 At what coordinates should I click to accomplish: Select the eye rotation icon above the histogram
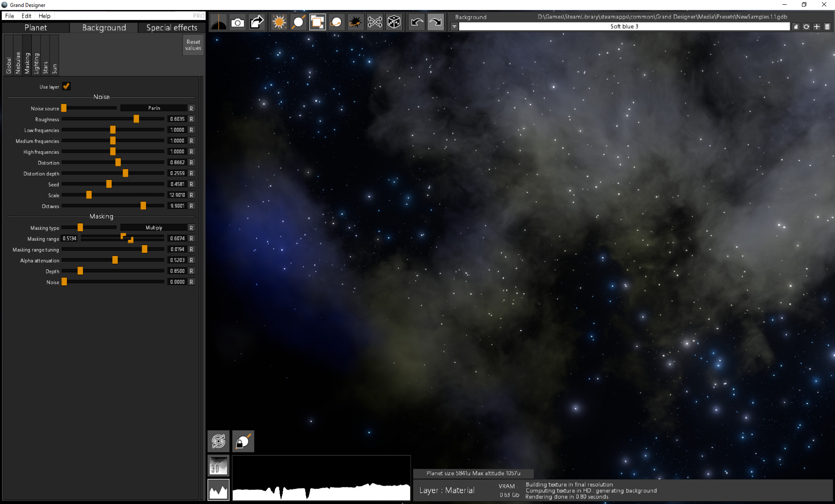coord(218,441)
